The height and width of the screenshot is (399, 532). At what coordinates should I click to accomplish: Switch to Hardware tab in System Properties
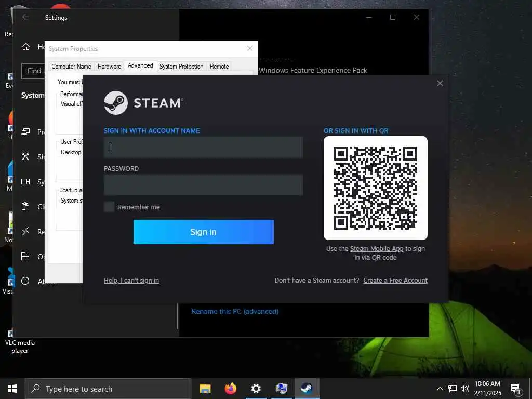point(109,66)
